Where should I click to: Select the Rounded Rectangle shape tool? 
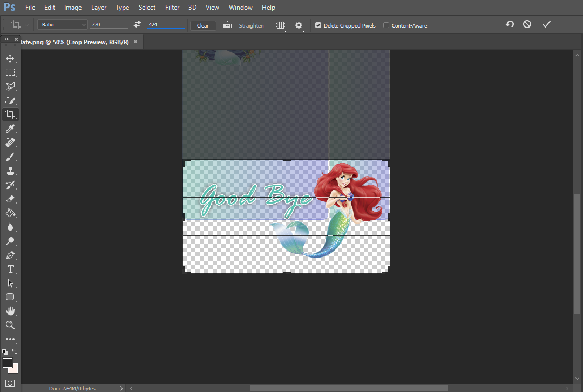(10, 297)
